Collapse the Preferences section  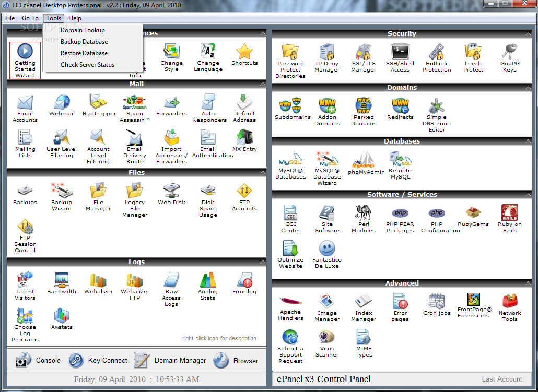click(263, 33)
